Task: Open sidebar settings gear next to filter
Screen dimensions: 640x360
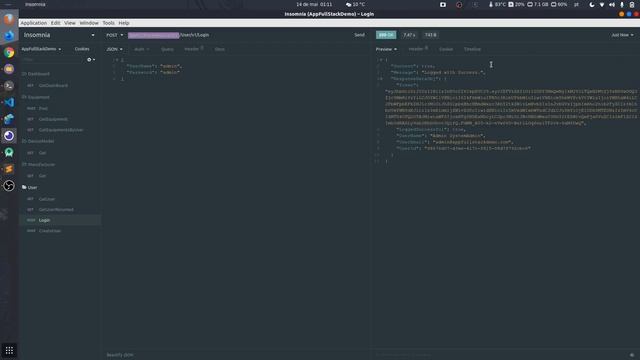Action: click(90, 60)
